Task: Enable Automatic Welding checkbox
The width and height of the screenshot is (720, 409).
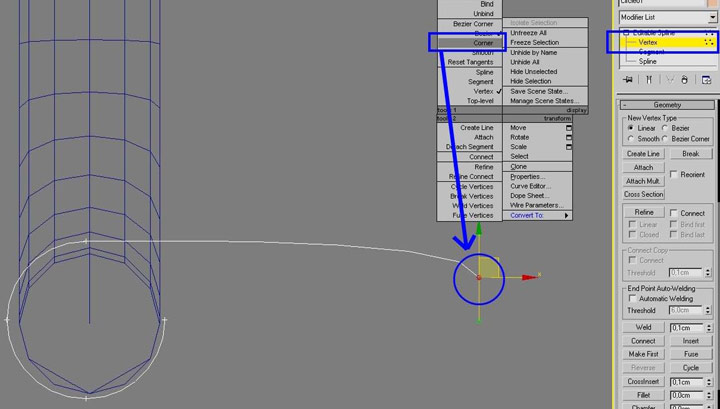Action: 632,298
